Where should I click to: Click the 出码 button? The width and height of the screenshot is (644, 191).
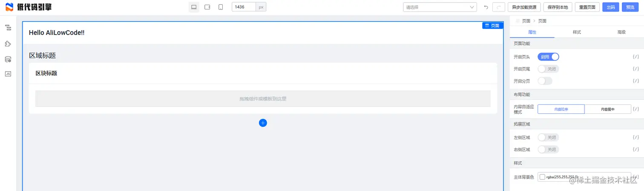pos(611,7)
